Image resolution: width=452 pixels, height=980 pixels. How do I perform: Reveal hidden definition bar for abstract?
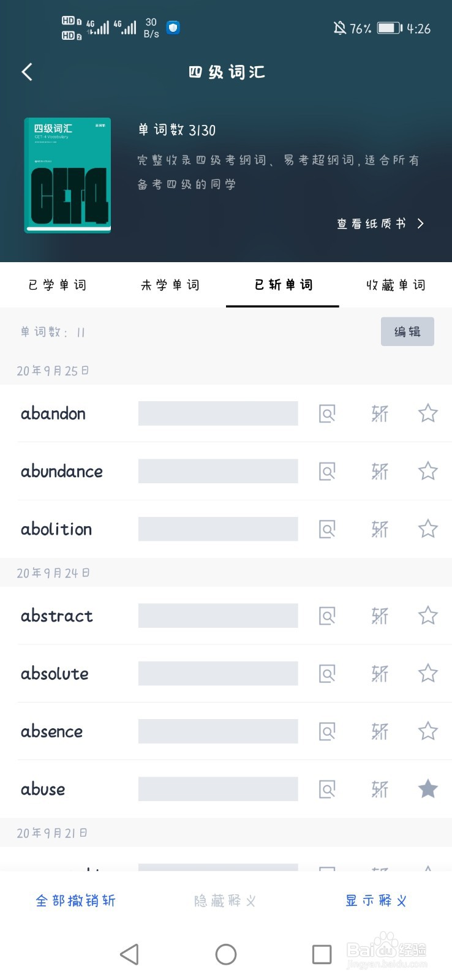pos(218,616)
